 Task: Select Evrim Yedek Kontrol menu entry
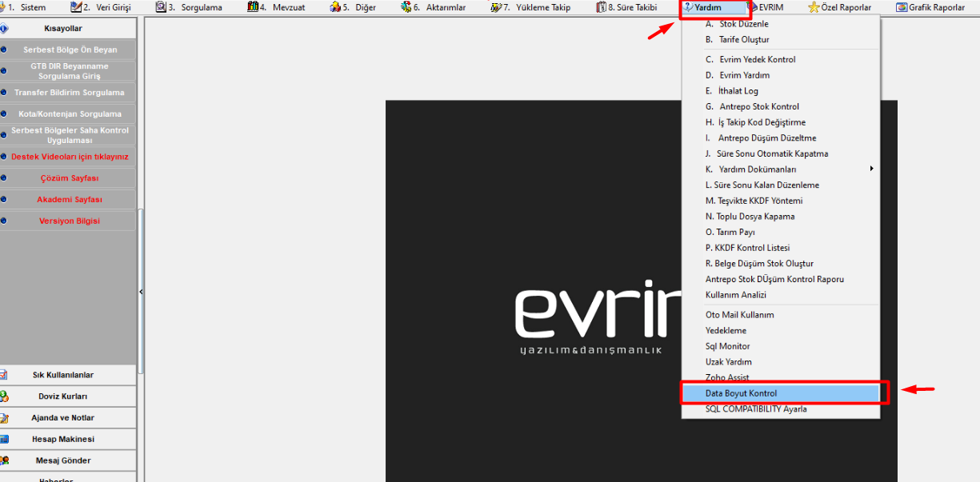(781, 59)
